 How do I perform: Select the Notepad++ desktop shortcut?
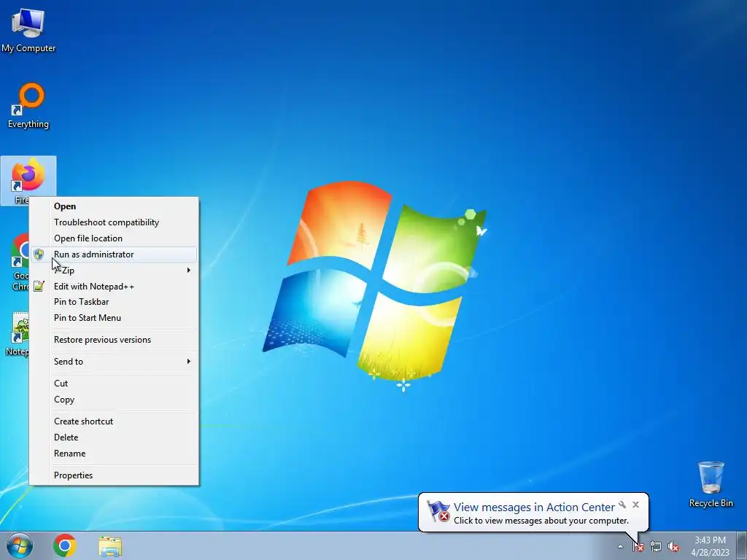[x=18, y=333]
